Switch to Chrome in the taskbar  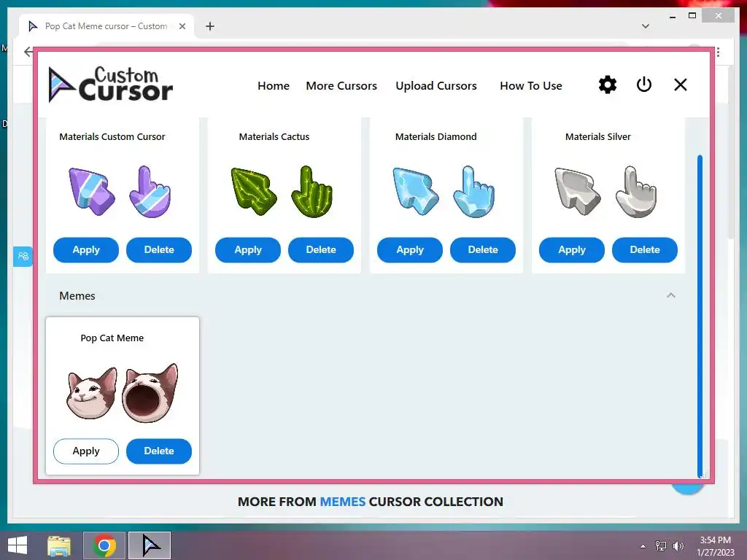point(104,545)
